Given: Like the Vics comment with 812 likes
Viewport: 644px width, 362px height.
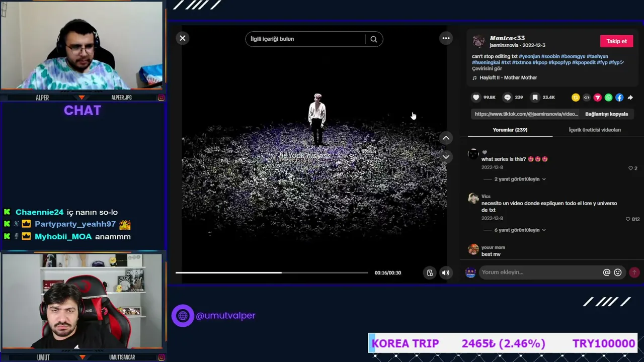Looking at the screenshot, I should point(628,219).
